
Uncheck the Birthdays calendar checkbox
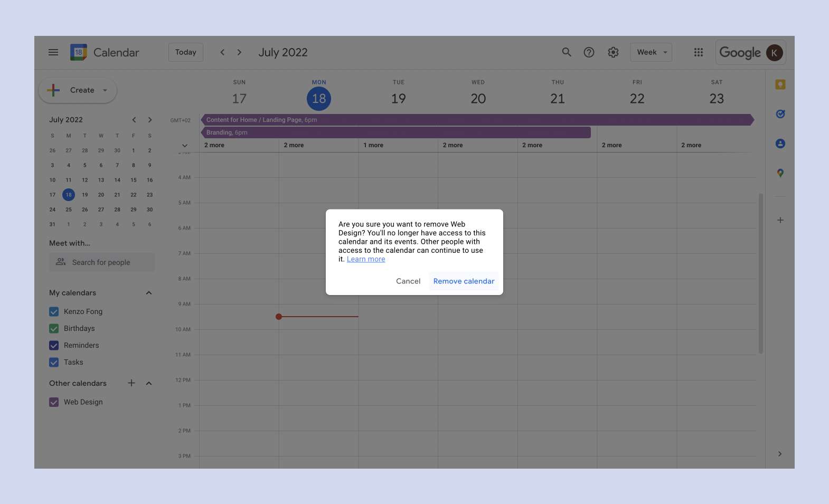pyautogui.click(x=54, y=329)
